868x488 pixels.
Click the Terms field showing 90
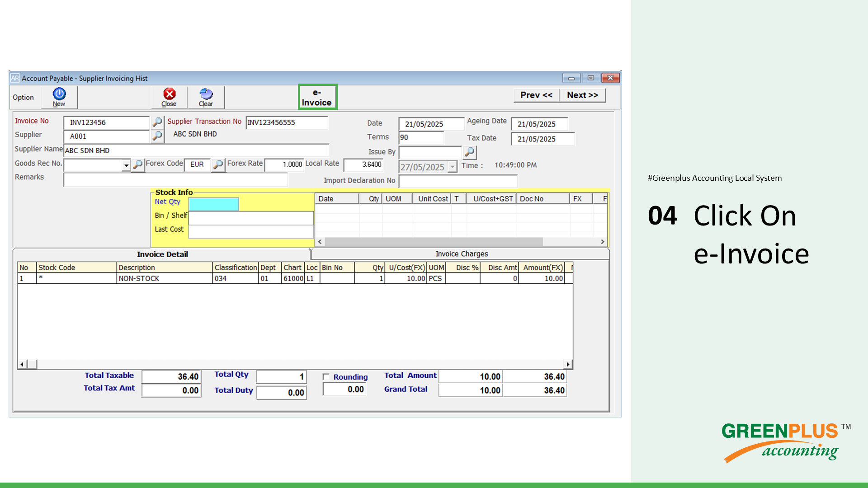point(421,137)
